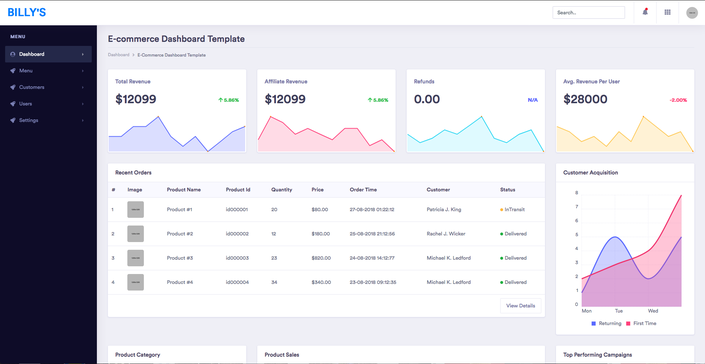Screen dimensions: 705x364
Task: Click the Search input field
Action: coord(589,13)
